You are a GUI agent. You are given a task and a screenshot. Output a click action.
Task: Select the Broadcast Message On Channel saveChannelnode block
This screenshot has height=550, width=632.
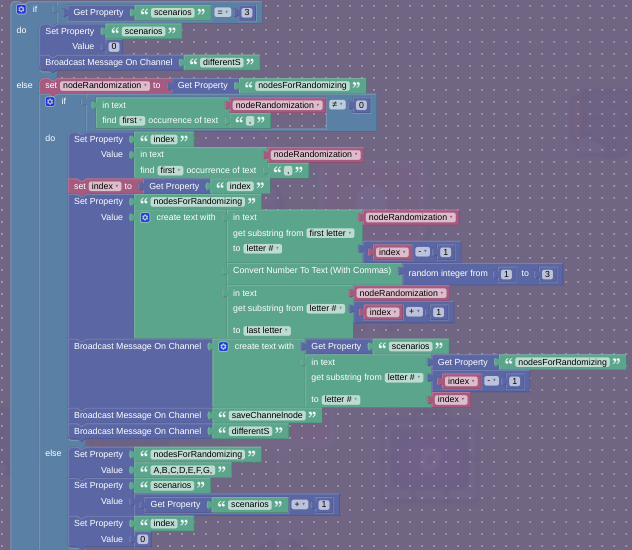pos(137,415)
